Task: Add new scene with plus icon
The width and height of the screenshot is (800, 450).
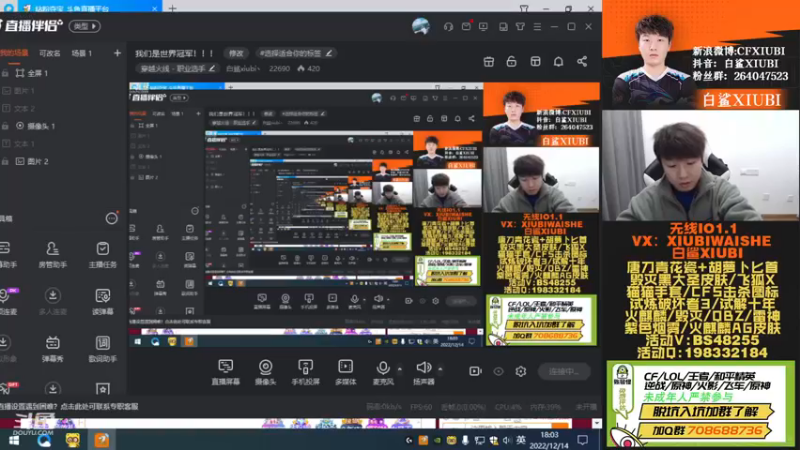Action: click(117, 53)
